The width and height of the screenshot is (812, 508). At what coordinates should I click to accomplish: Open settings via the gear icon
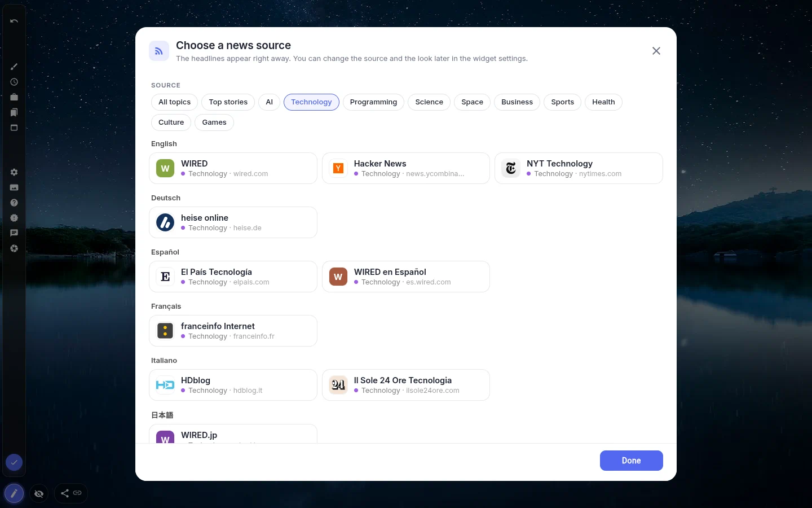coord(14,172)
